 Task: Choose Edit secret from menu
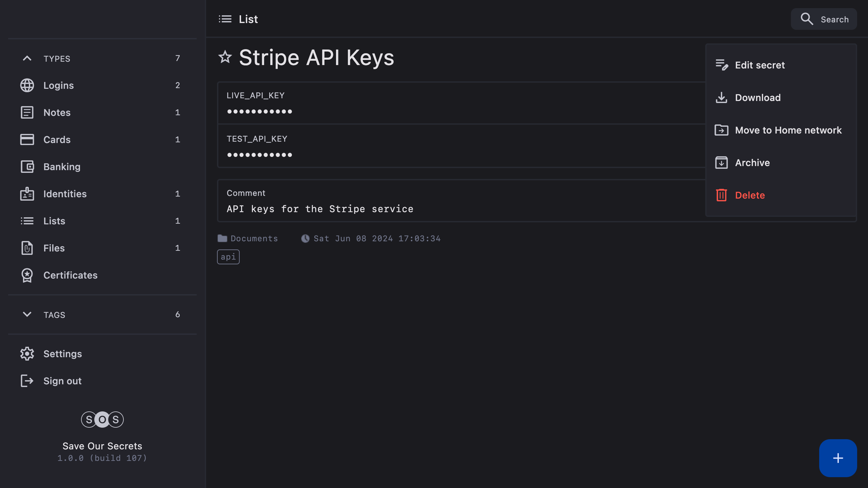coord(759,65)
